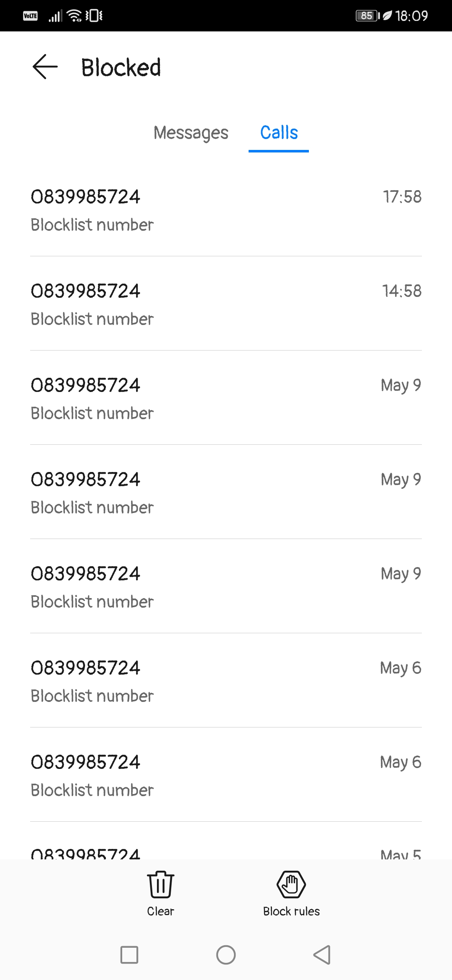Tap the battery indicator in status bar
The width and height of the screenshot is (452, 980).
tap(367, 15)
